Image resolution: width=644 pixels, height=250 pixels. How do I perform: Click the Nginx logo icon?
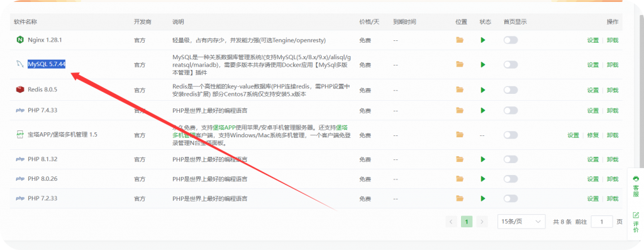coord(19,40)
